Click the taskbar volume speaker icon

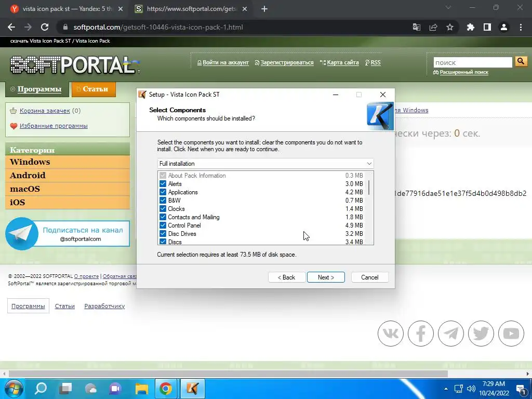click(x=471, y=389)
